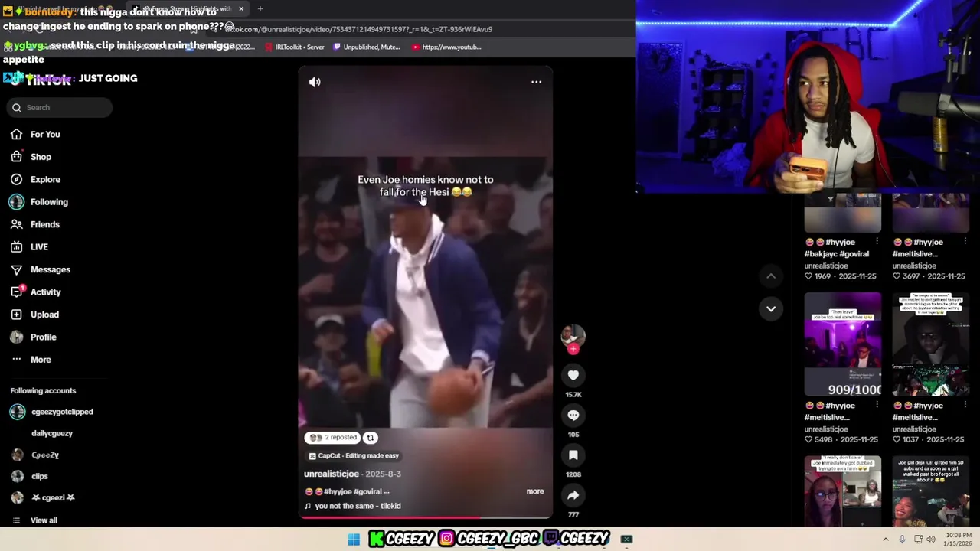Open the LIVE page
The width and height of the screenshot is (980, 551).
(x=39, y=247)
